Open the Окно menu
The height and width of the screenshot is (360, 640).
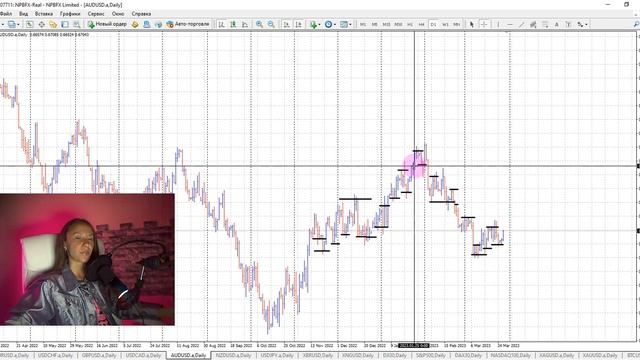(118, 14)
